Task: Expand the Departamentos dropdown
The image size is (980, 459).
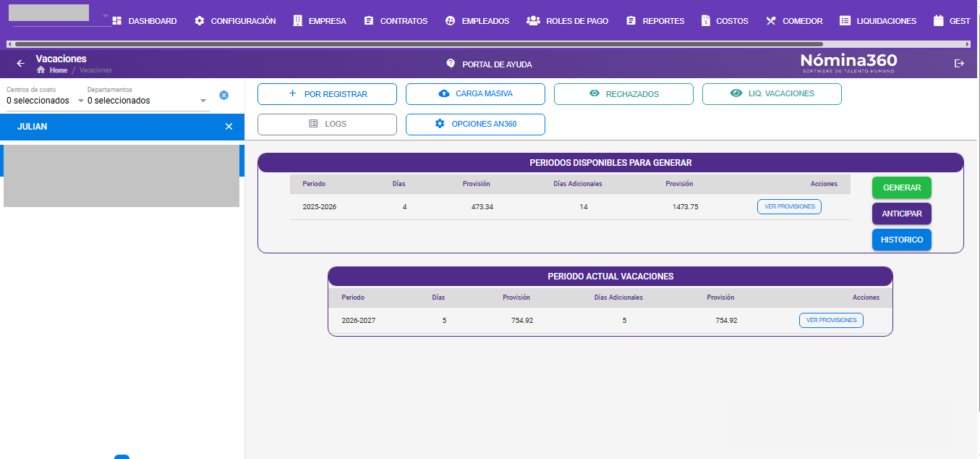Action: (x=203, y=101)
